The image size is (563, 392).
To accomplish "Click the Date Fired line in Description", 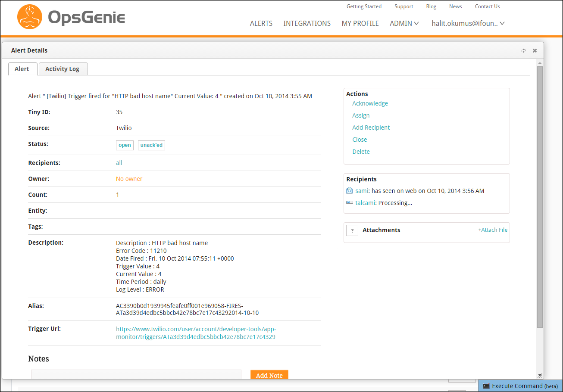I will pyautogui.click(x=175, y=258).
